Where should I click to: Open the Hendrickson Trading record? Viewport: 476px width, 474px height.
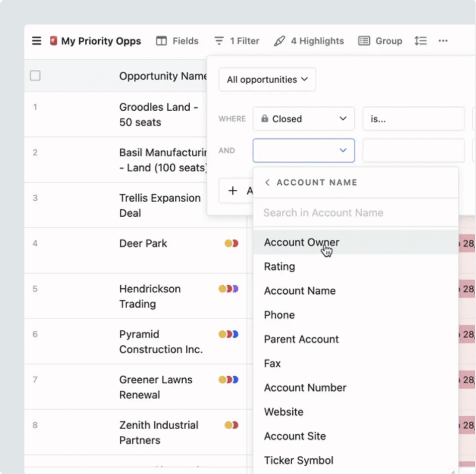[x=150, y=296]
